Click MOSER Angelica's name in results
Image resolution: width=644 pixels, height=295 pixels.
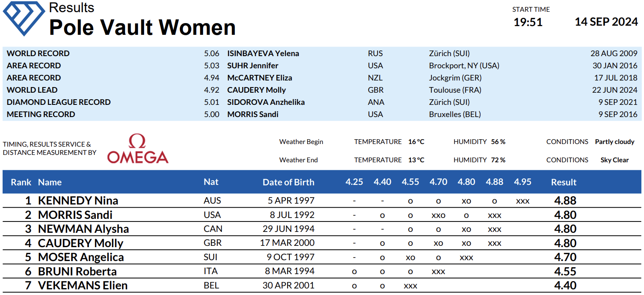pos(81,257)
